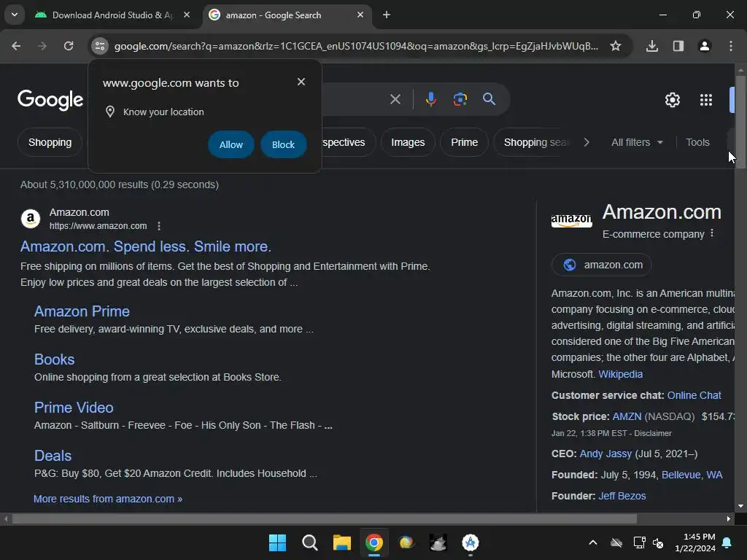Switch to Download Android Studio tab
Viewport: 747px width, 560px height.
pyautogui.click(x=112, y=15)
